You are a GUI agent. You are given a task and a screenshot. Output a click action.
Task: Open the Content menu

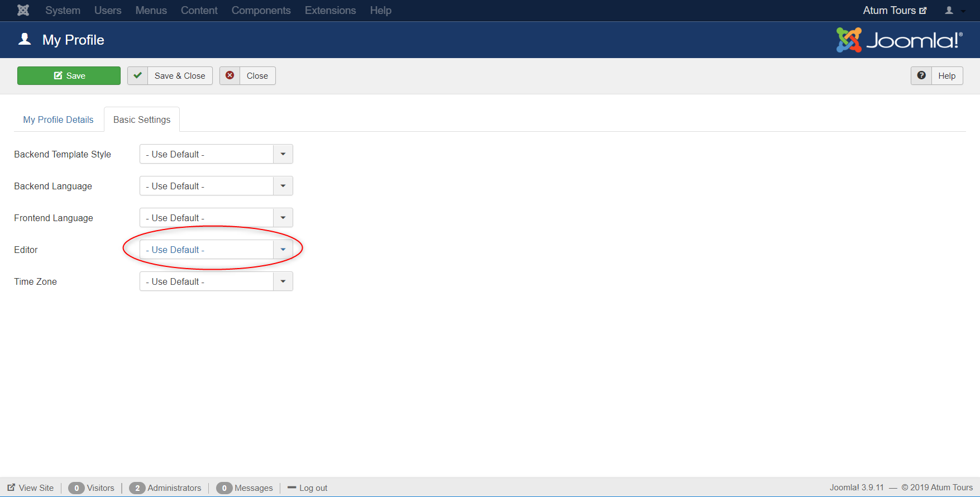pyautogui.click(x=199, y=10)
